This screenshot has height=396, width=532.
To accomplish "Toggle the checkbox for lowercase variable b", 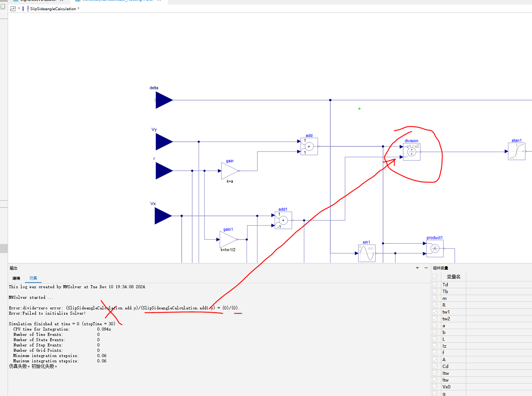I will click(435, 332).
